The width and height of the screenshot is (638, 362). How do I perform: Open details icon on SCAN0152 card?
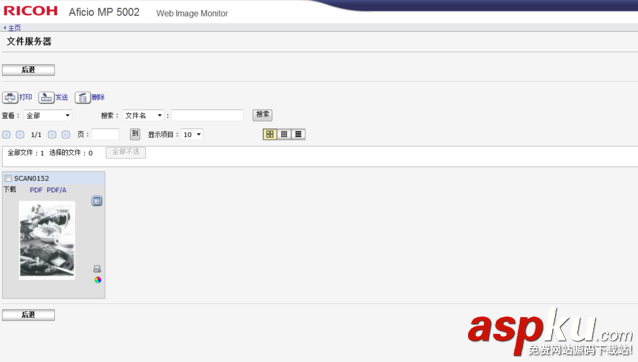click(x=97, y=201)
